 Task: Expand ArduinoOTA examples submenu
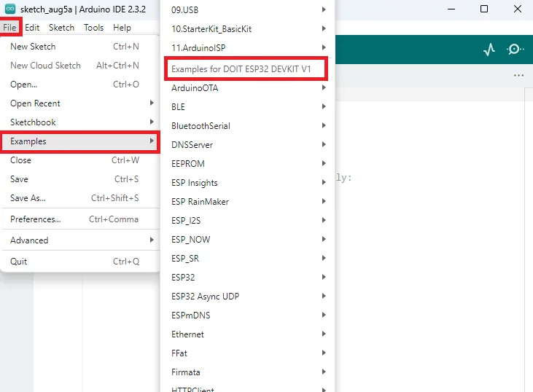(x=248, y=88)
